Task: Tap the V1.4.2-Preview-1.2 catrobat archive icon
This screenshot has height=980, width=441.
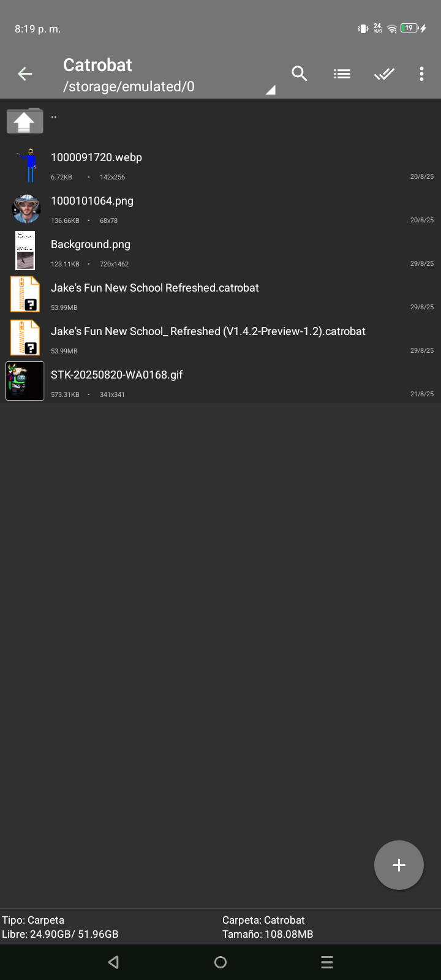Action: 25,337
